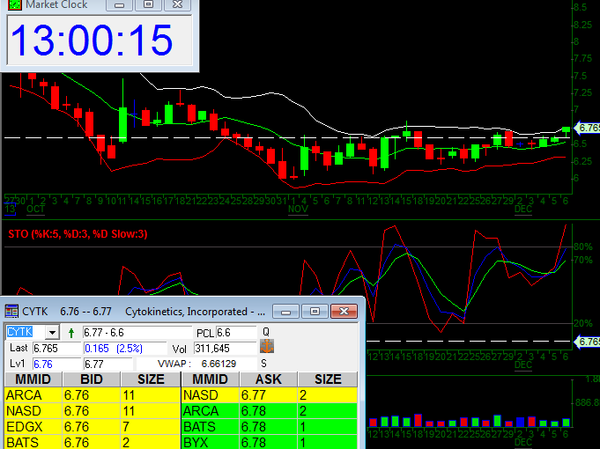
Task: Sort by the ASK column header
Action: point(268,379)
